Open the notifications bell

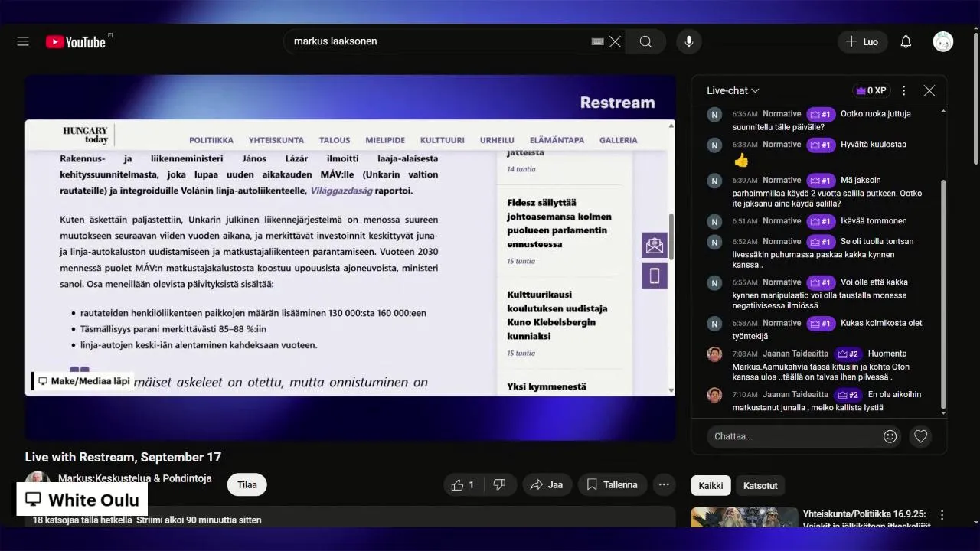(x=906, y=41)
